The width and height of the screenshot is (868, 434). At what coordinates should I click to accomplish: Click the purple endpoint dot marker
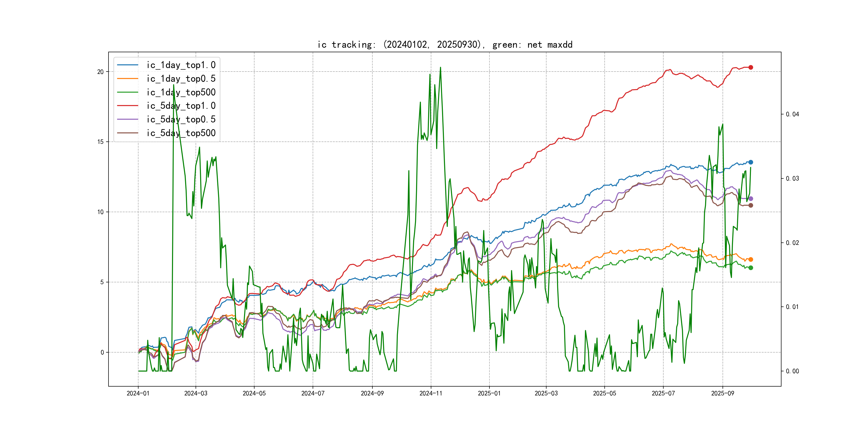(750, 199)
